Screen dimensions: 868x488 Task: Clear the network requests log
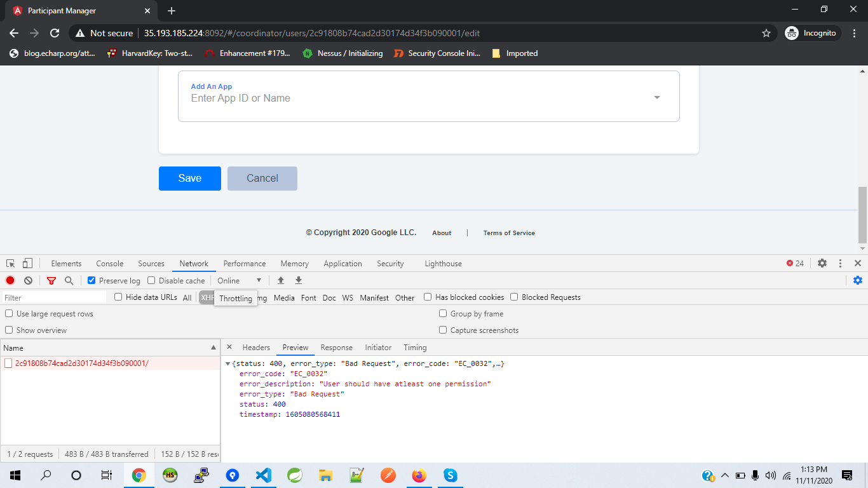28,280
